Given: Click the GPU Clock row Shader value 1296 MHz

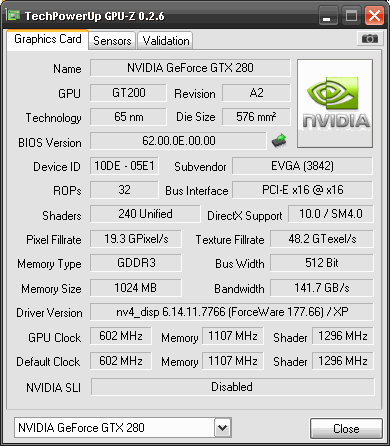Looking at the screenshot, I should (x=343, y=336).
